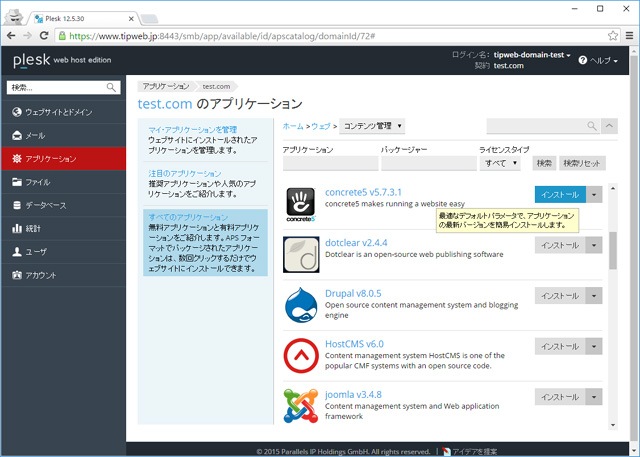Open concrete5 install options dropdown arrow
The image size is (640, 457).
pyautogui.click(x=594, y=195)
